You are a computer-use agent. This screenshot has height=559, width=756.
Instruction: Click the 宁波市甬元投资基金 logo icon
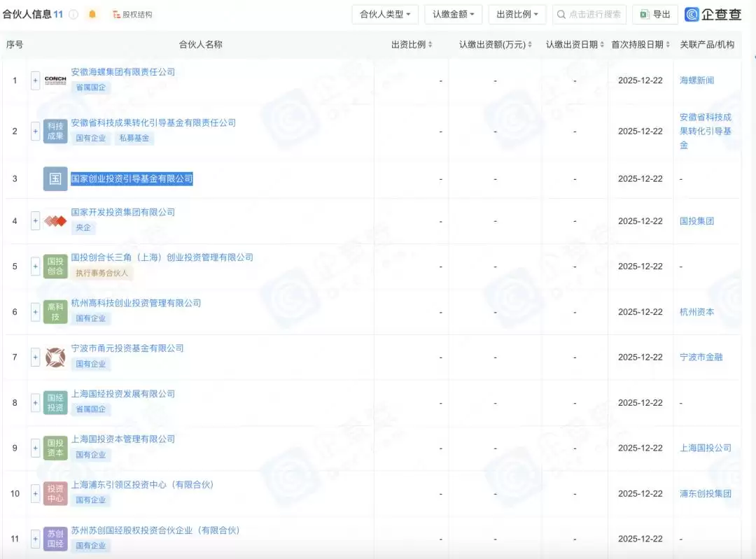point(55,358)
